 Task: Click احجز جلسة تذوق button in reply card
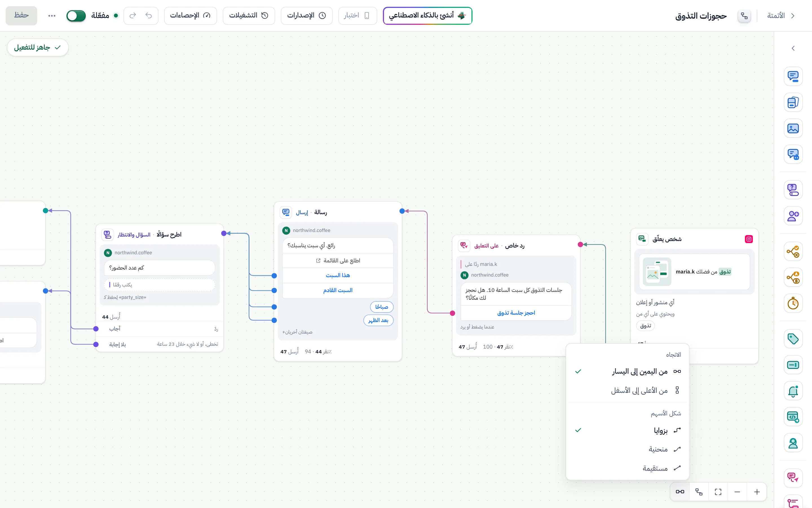point(516,313)
